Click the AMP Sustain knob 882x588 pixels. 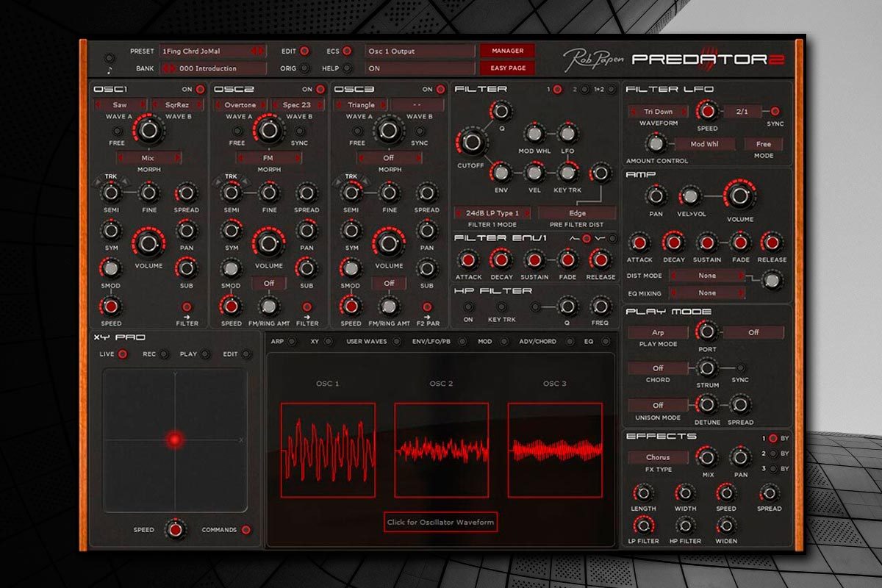pyautogui.click(x=707, y=243)
